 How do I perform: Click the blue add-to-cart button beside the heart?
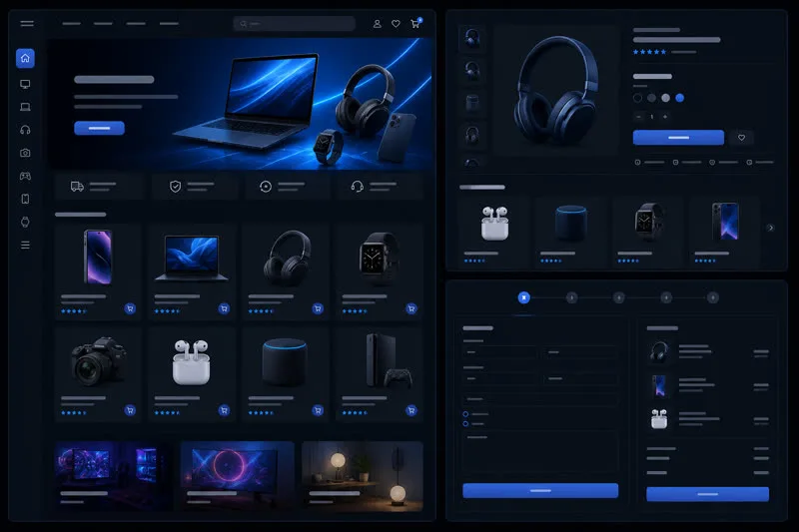(x=678, y=138)
